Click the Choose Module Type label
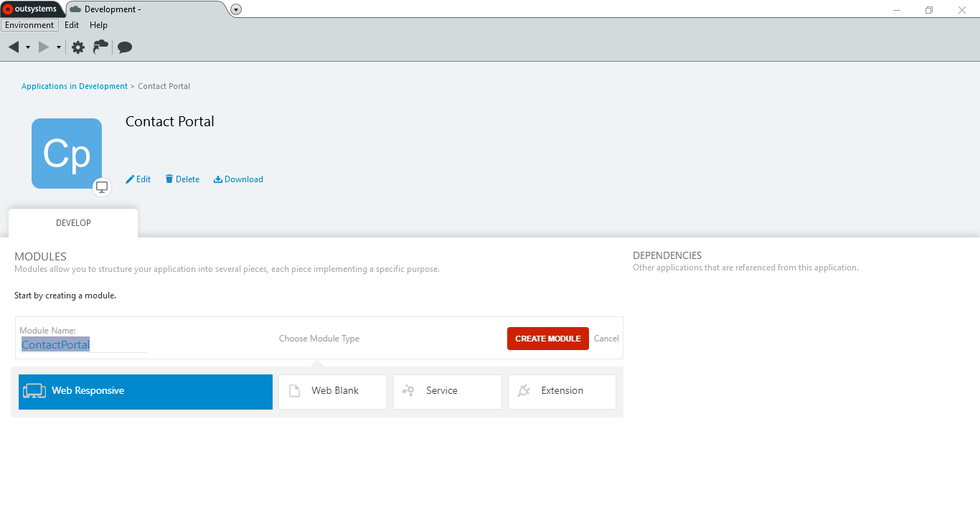This screenshot has width=980, height=505. tap(319, 339)
